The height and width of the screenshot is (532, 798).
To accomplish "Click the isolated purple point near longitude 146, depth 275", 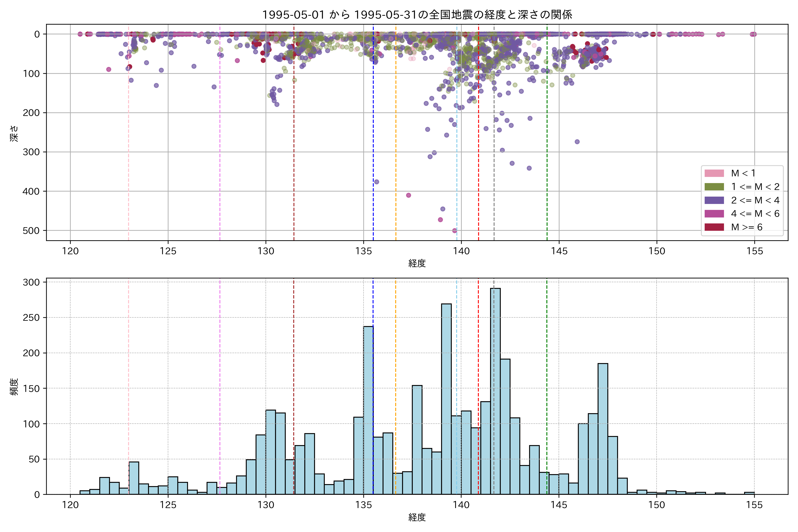I will click(x=577, y=142).
